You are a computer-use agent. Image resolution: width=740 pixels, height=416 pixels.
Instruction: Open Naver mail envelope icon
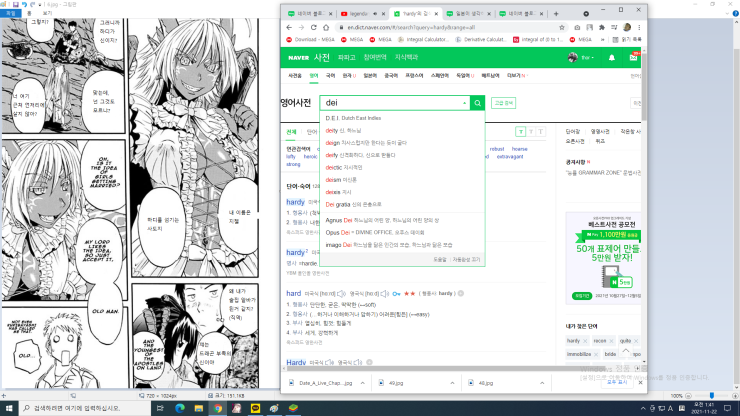(633, 58)
